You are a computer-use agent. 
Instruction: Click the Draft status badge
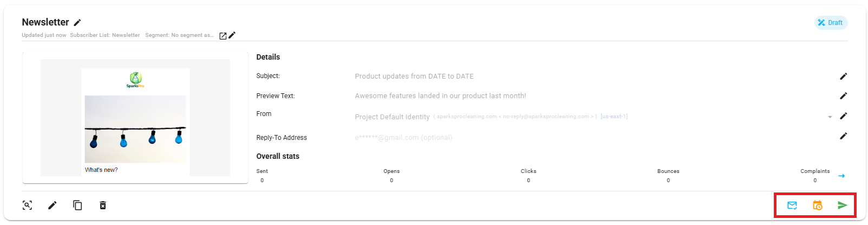coord(831,23)
